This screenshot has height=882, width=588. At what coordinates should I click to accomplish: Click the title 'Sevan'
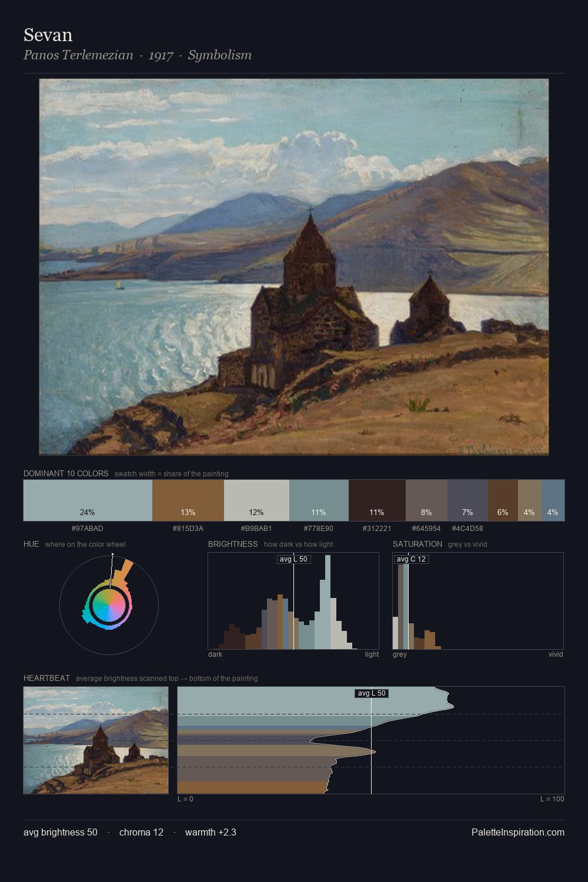(x=48, y=35)
